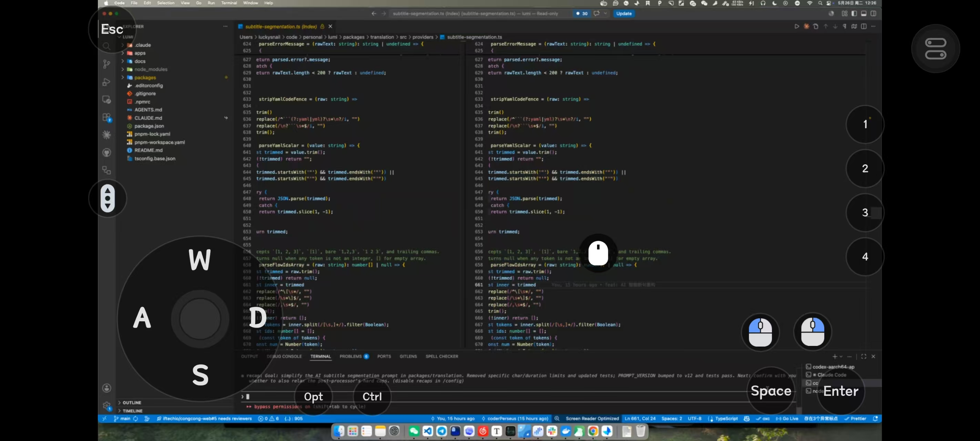
Task: Click the next change down arrow
Action: click(835, 26)
